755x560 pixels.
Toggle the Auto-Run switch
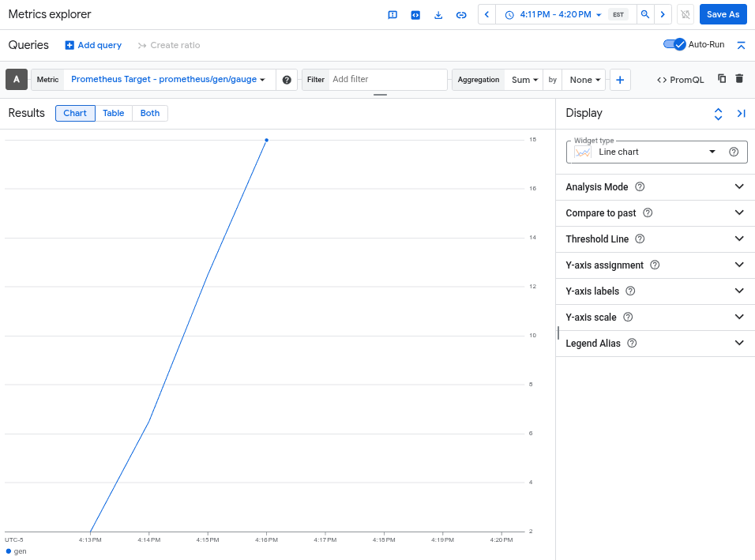point(675,45)
